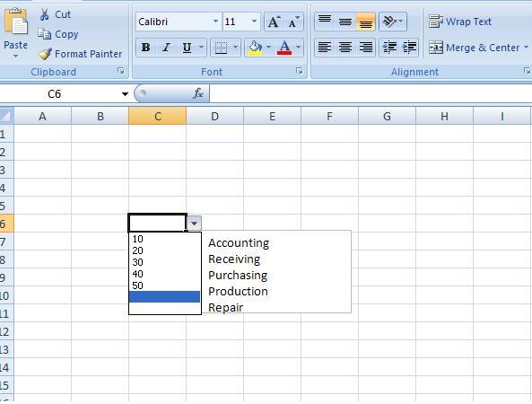Toggle Bold formatting
532x404 pixels.
click(x=146, y=48)
